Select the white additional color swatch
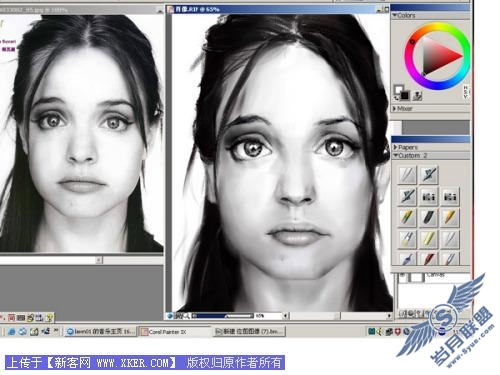Image resolution: width=500 pixels, height=375 pixels. pos(398,90)
